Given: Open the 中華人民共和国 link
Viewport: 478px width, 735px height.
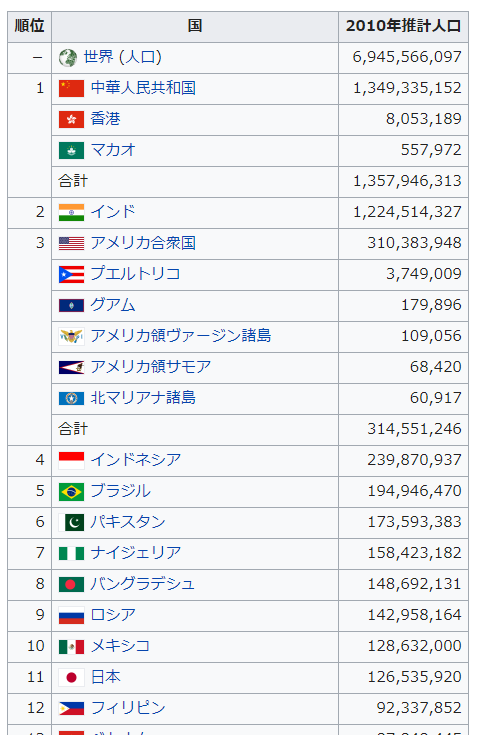Looking at the screenshot, I should click(x=143, y=88).
